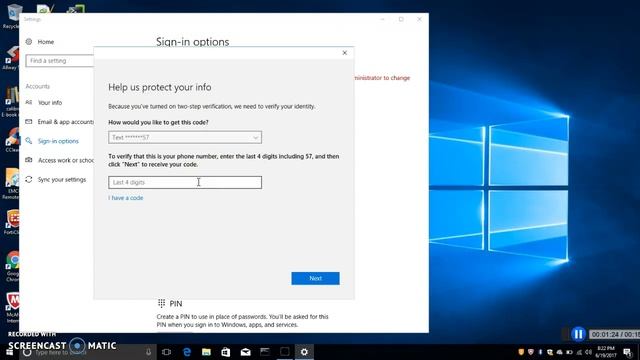Open Access work or school settings
640x360 pixels.
[66, 160]
